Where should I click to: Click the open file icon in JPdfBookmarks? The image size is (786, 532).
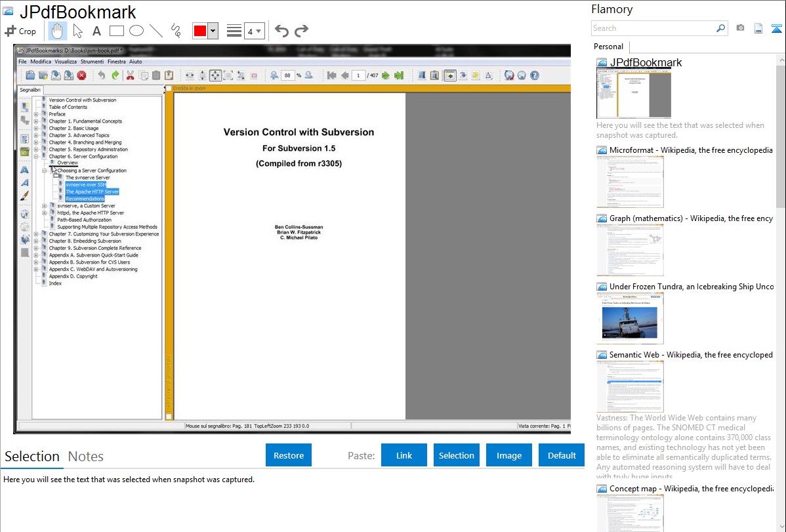pyautogui.click(x=30, y=75)
